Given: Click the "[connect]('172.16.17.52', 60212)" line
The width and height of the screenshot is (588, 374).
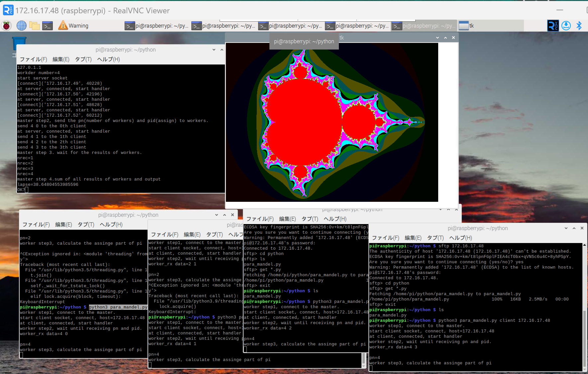Looking at the screenshot, I should [60, 115].
